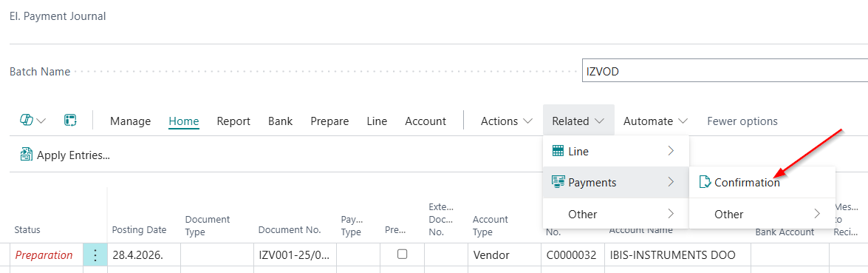868x273 pixels.
Task: Switch to the Home tab
Action: point(184,121)
